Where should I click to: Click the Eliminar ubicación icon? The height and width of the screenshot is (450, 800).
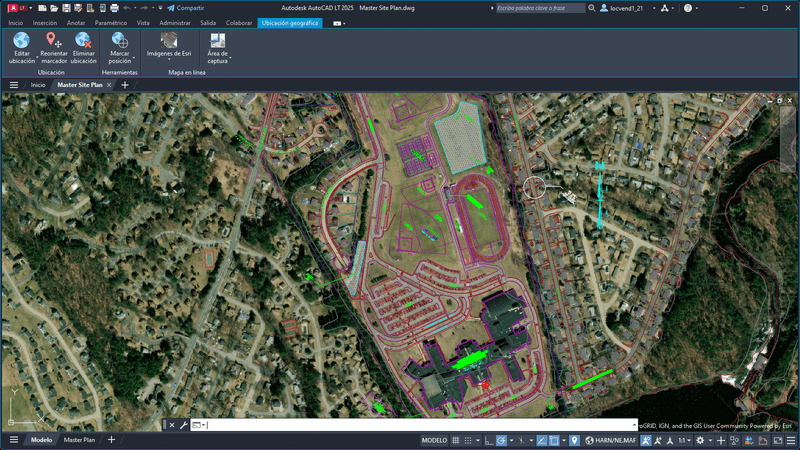click(83, 40)
